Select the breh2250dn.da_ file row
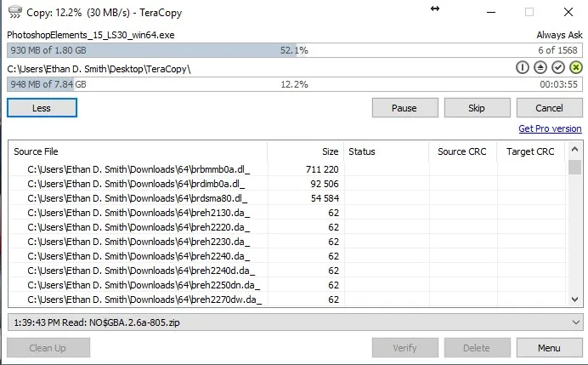 pos(287,285)
